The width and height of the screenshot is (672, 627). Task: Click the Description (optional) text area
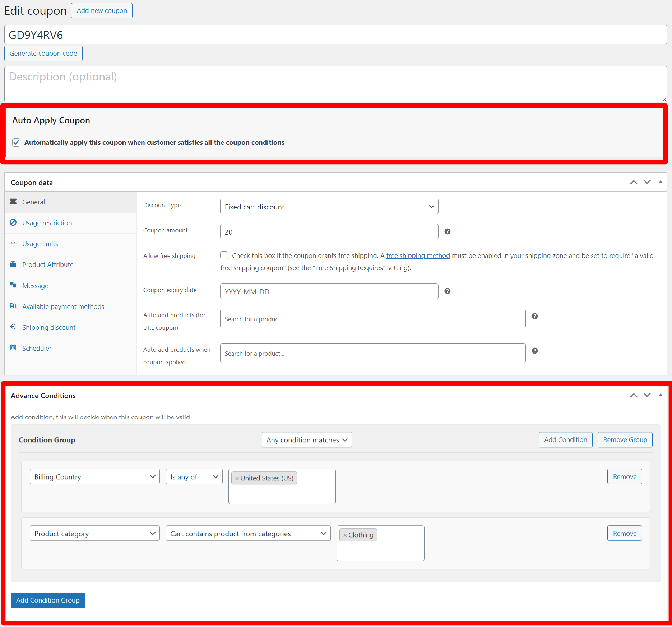point(335,84)
